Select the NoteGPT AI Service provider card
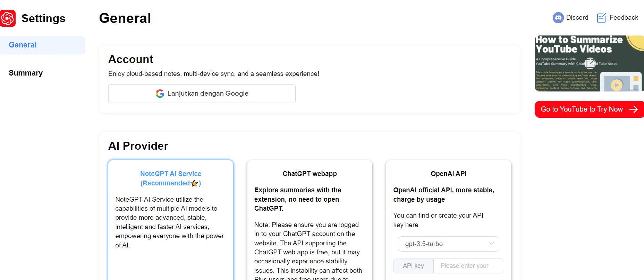Image resolution: width=644 pixels, height=280 pixels. pos(170,222)
